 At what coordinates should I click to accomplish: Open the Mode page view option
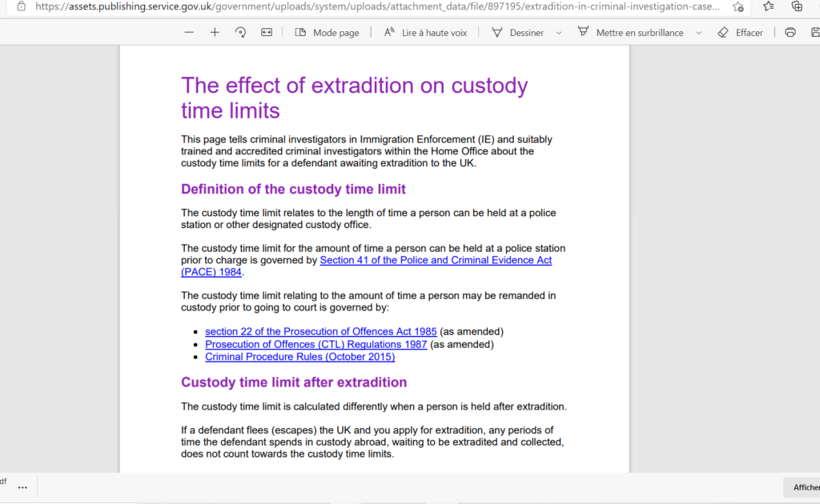coord(327,32)
